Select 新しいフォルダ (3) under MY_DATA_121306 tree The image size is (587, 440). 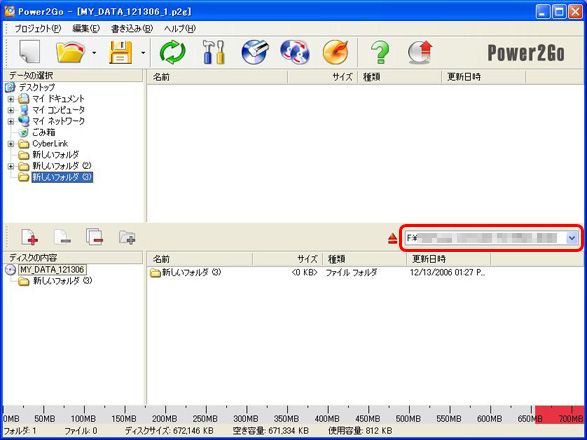coord(63,281)
